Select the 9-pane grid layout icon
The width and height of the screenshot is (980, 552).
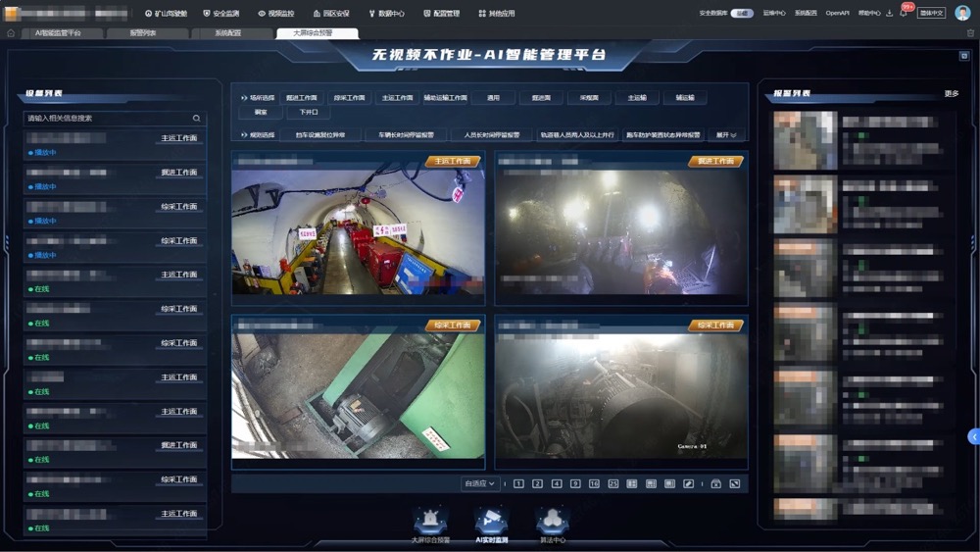[x=575, y=483]
